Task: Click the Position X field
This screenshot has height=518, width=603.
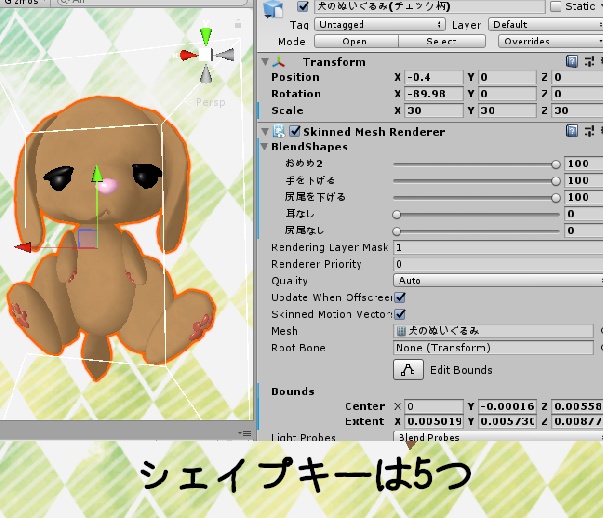Action: click(x=434, y=77)
